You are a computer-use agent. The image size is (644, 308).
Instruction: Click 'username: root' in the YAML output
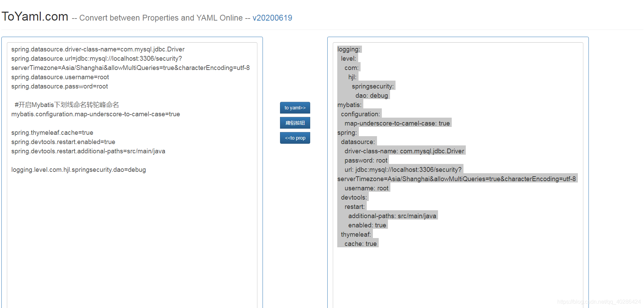pos(367,188)
